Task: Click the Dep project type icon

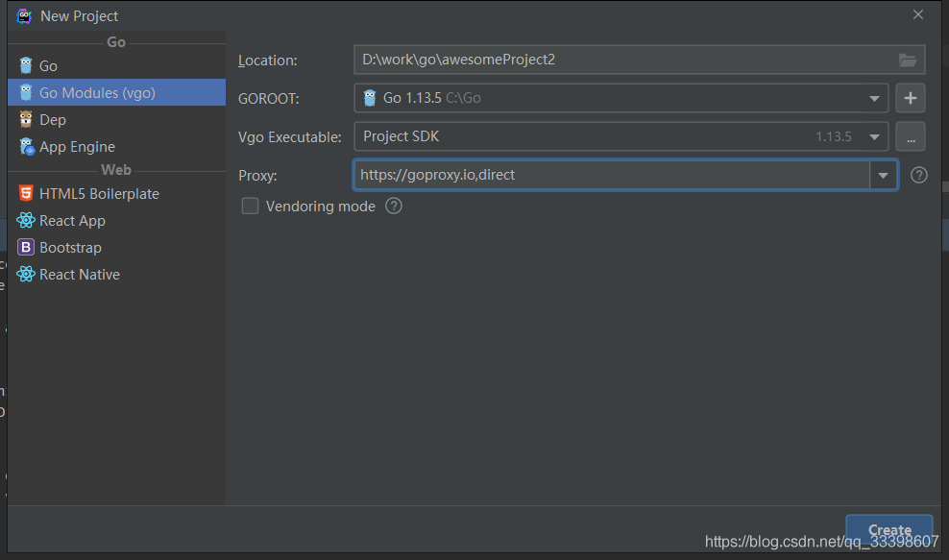Action: pyautogui.click(x=26, y=119)
